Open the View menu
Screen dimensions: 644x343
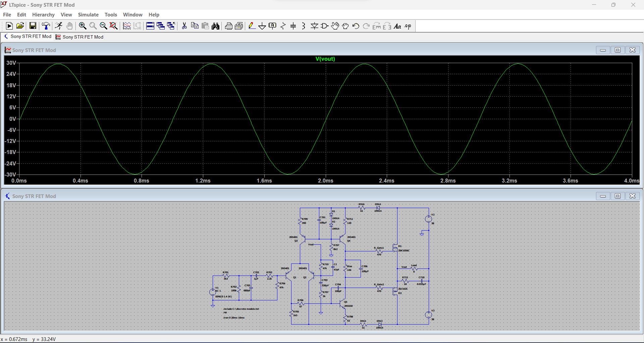(66, 15)
